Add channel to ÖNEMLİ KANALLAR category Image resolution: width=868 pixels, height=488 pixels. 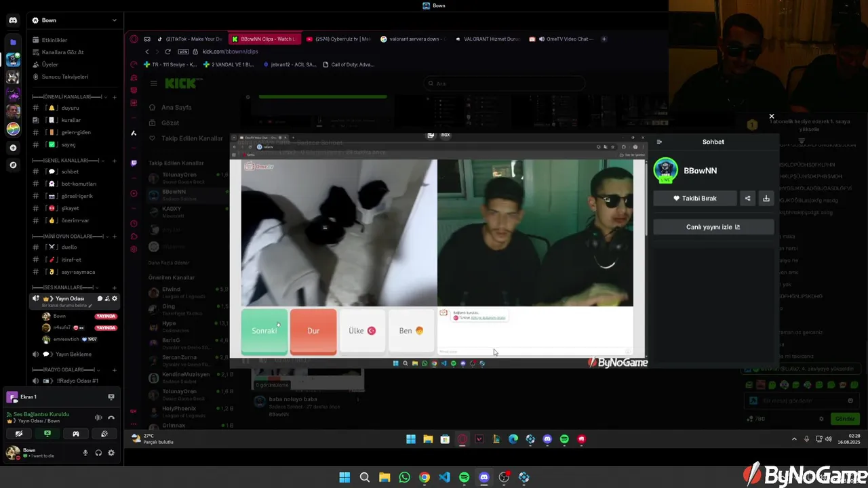[114, 97]
